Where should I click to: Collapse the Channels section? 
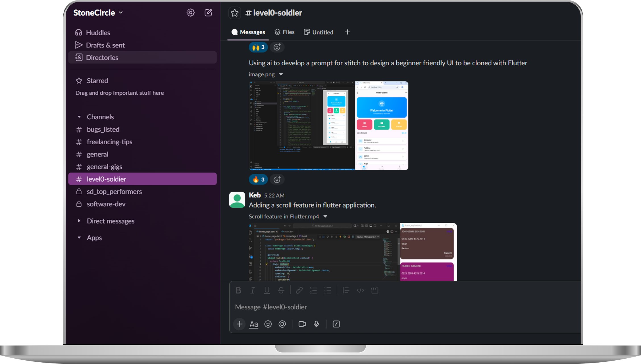point(79,117)
